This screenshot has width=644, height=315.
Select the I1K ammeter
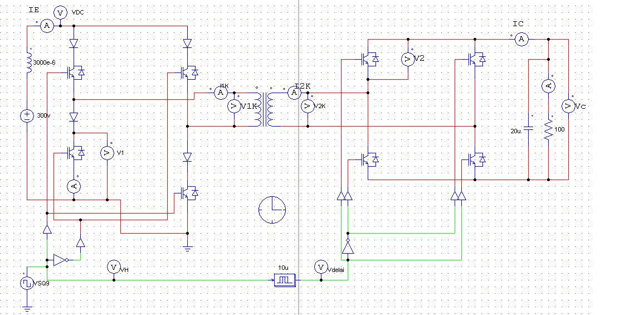click(221, 93)
